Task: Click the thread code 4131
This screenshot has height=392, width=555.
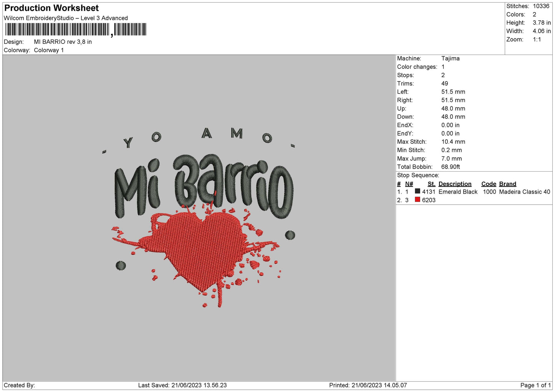Action: tap(429, 192)
